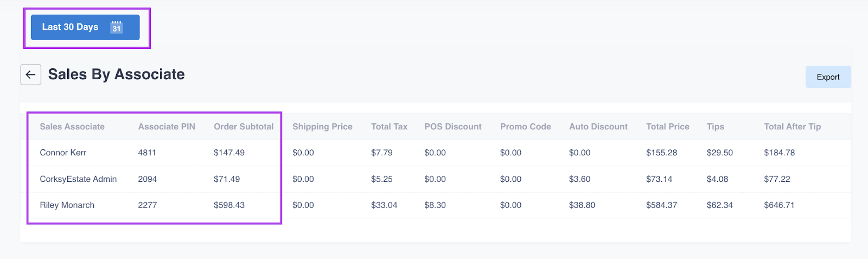Click the Associate PIN column header
868x259 pixels.
[167, 127]
